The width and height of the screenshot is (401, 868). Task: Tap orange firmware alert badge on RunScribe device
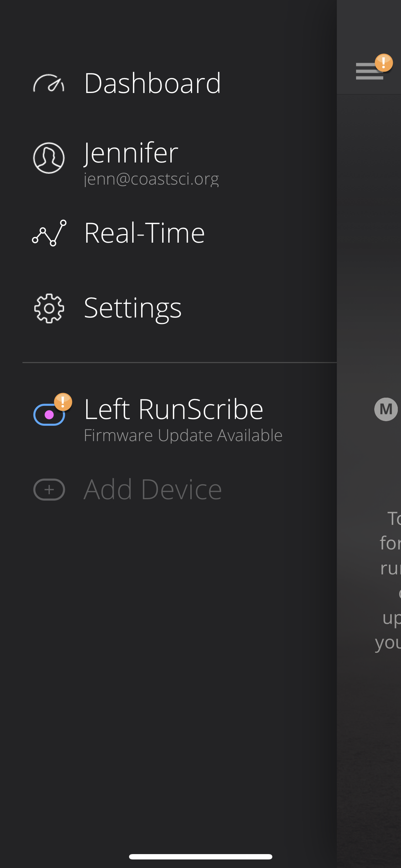[63, 402]
